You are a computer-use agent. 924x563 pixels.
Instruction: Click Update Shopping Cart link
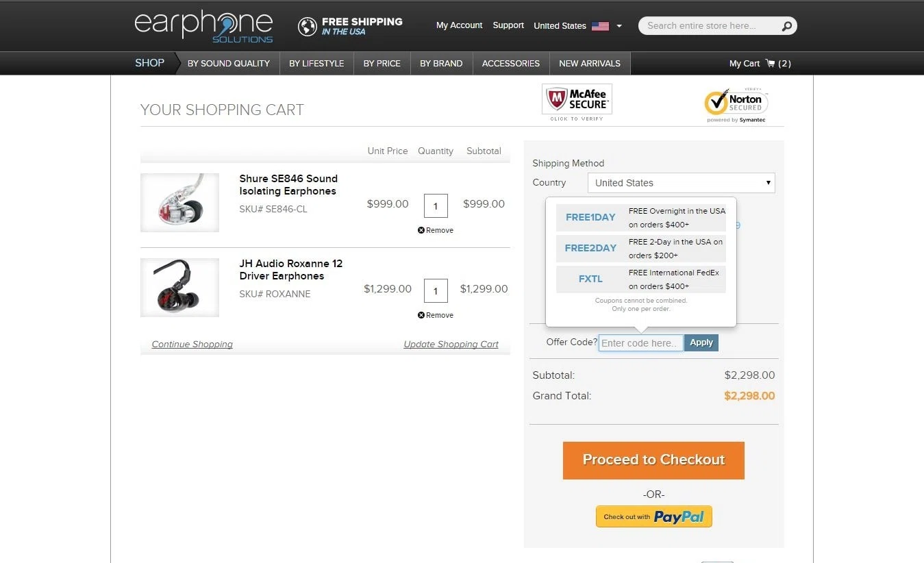[x=451, y=345]
